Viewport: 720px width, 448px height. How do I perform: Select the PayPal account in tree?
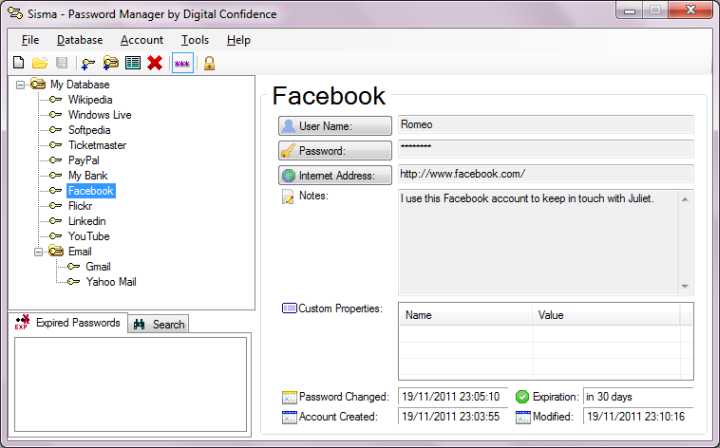pyautogui.click(x=83, y=160)
